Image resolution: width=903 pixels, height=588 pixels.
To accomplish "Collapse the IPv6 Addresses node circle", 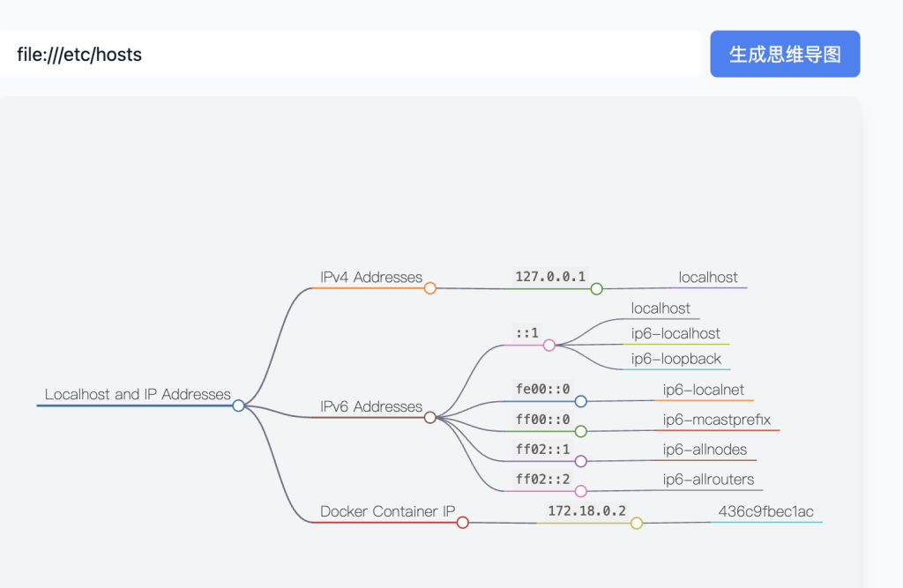I will click(x=430, y=417).
